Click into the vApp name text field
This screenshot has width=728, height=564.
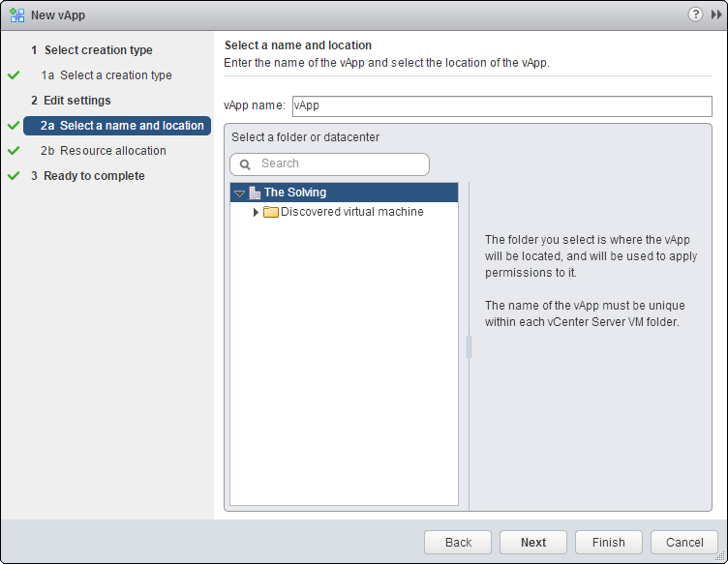(501, 106)
